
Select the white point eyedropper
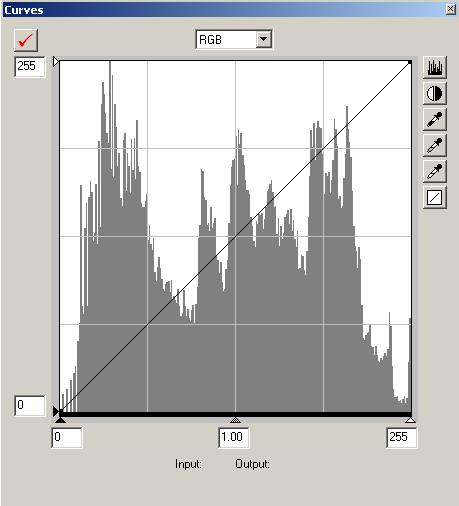(x=435, y=171)
